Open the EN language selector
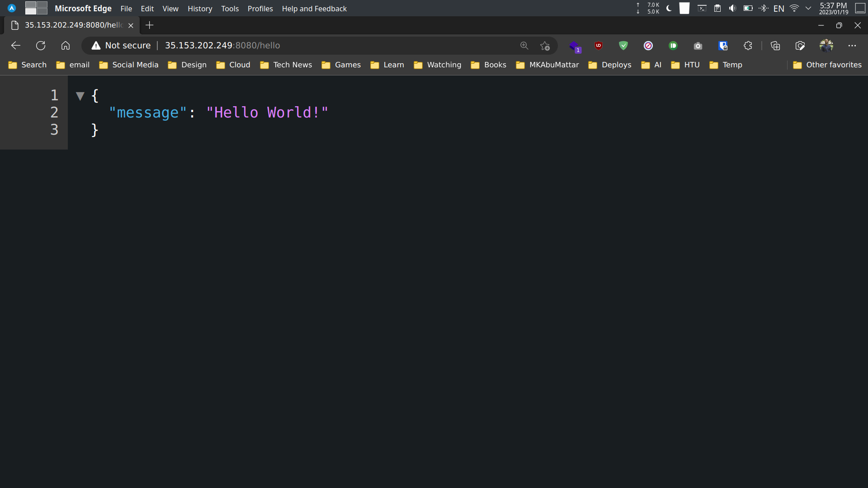 pos(779,8)
